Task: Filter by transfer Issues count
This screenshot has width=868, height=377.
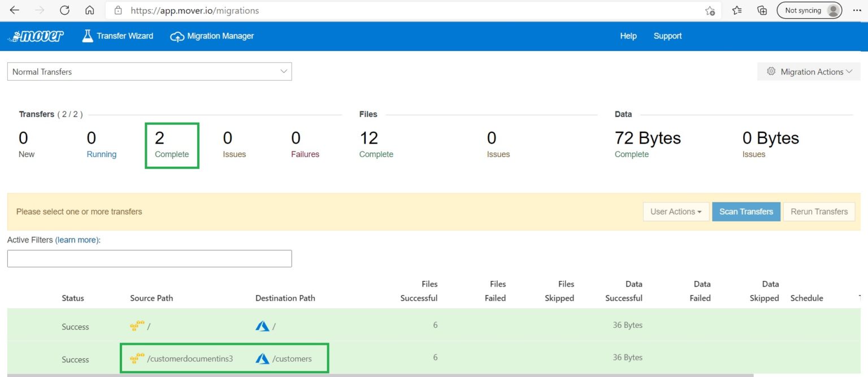Action: pos(235,145)
